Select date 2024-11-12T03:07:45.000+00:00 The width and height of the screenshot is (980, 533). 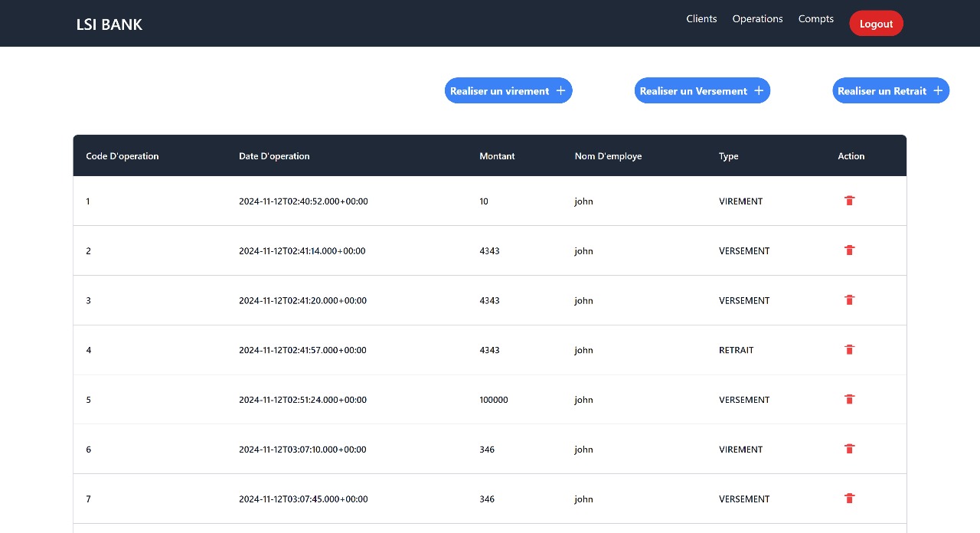(x=303, y=499)
